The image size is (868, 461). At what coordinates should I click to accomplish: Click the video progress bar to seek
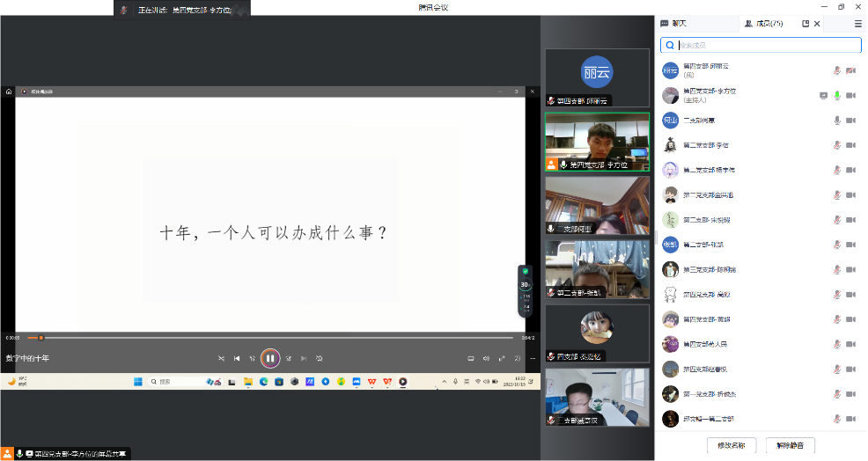pos(264,337)
